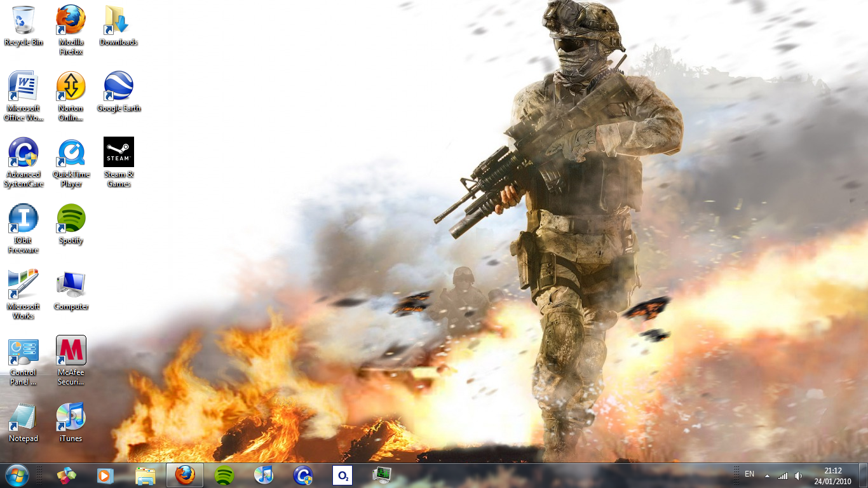Open the network signal tray icon
The image size is (868, 488).
pos(783,476)
